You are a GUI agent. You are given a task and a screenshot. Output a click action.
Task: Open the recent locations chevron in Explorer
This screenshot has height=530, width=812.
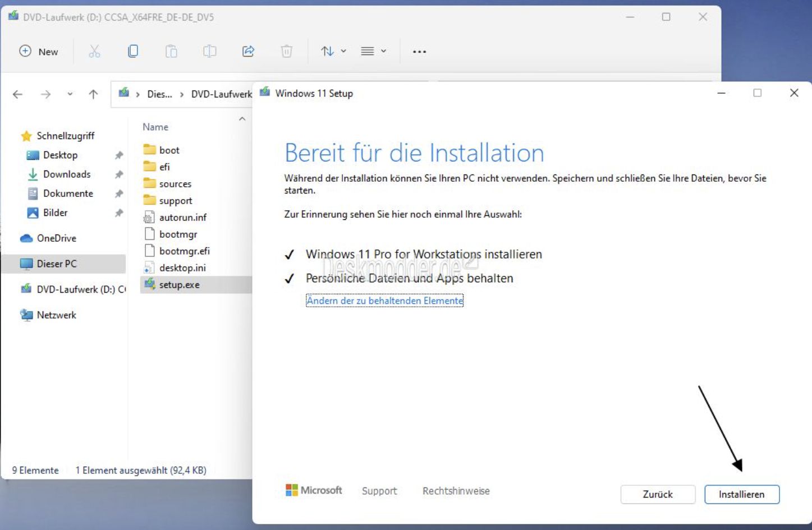point(70,94)
